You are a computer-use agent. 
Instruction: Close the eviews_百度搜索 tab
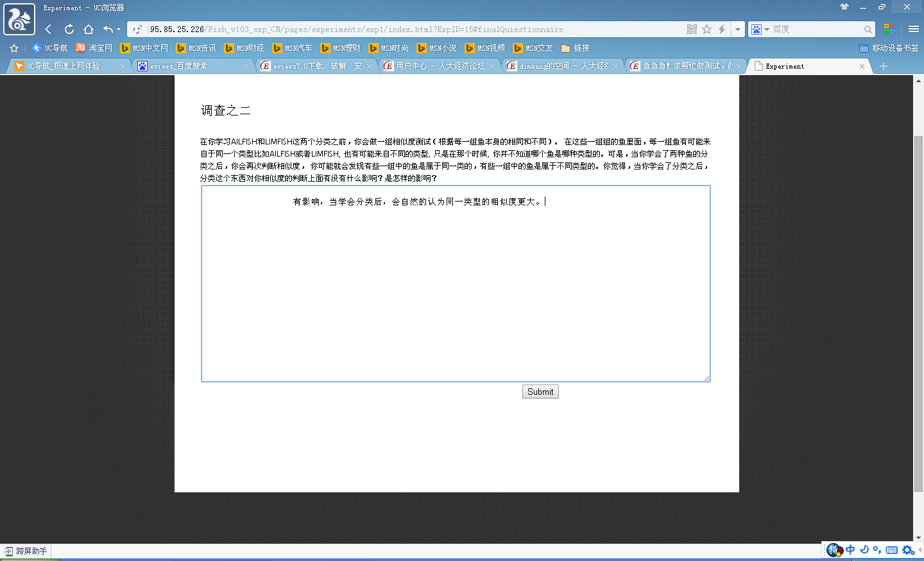click(x=246, y=66)
